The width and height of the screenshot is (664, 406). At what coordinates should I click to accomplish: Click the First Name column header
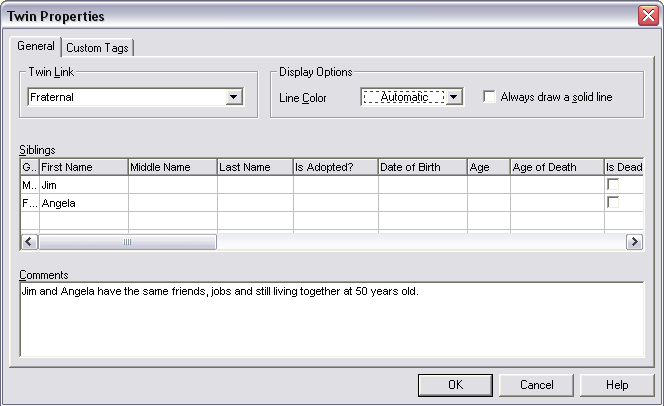click(84, 167)
